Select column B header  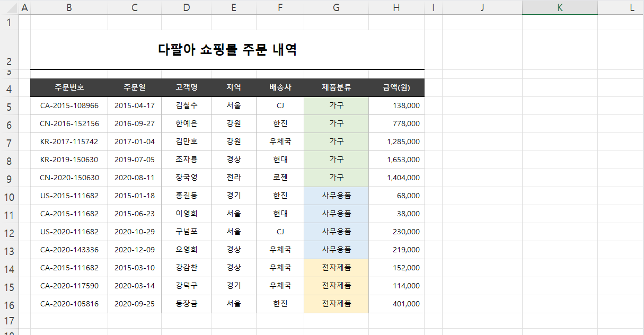(x=68, y=7)
